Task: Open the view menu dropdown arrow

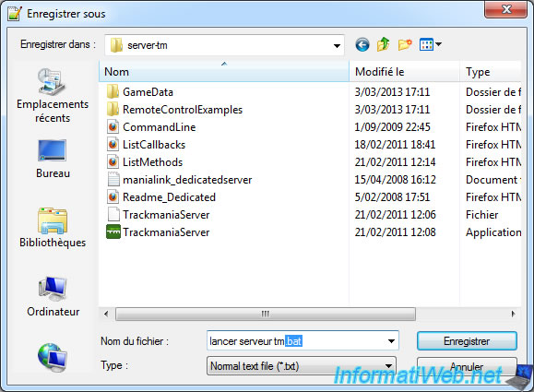Action: (x=439, y=44)
